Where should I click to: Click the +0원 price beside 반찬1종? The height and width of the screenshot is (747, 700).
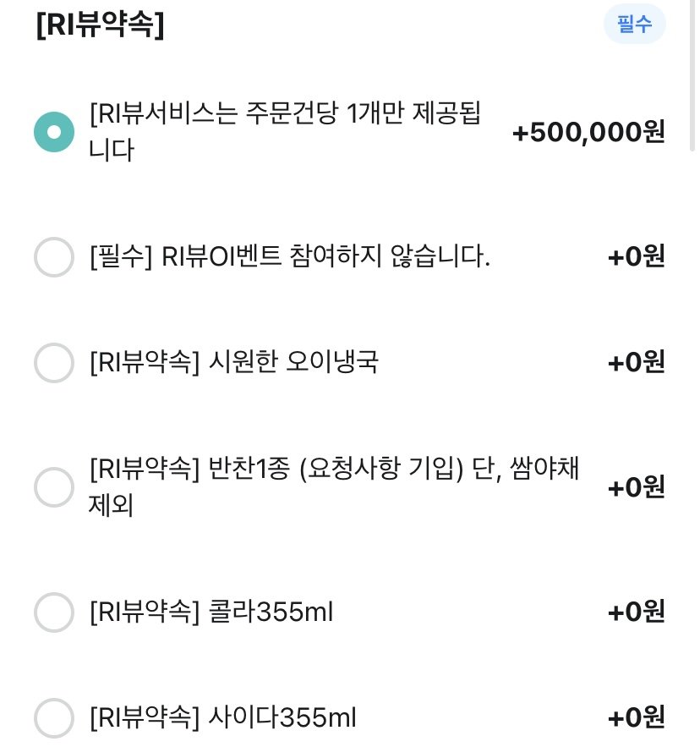(x=636, y=487)
